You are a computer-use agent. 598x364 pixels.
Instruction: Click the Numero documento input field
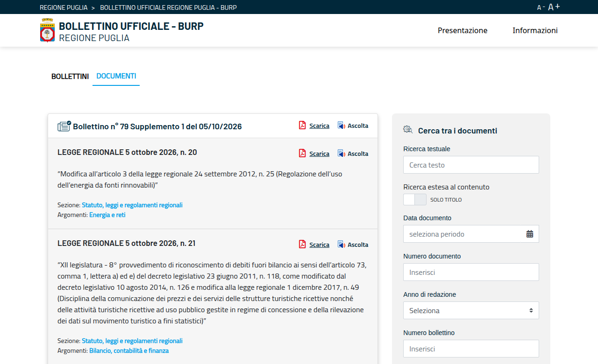(x=471, y=272)
